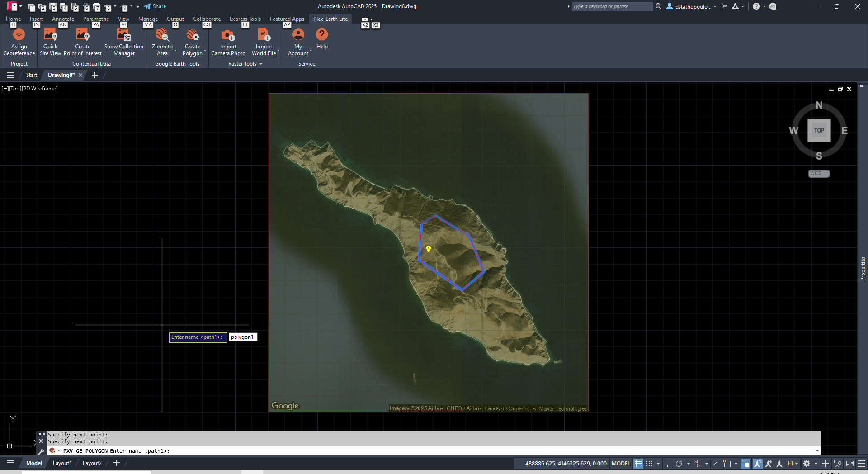Viewport: 868px width, 474px height.
Task: Open the Show Collection Manager
Action: click(x=124, y=42)
